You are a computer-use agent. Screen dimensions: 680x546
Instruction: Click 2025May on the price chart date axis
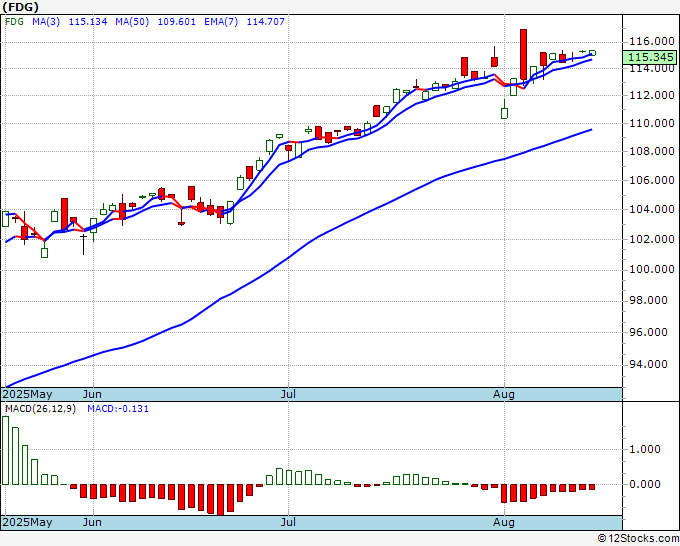click(x=27, y=394)
